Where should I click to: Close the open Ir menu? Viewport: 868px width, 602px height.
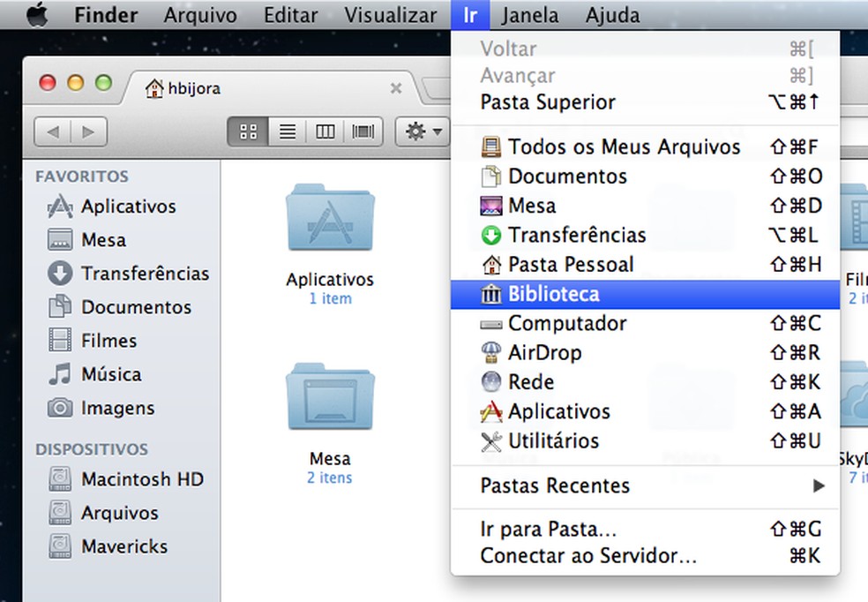point(470,15)
